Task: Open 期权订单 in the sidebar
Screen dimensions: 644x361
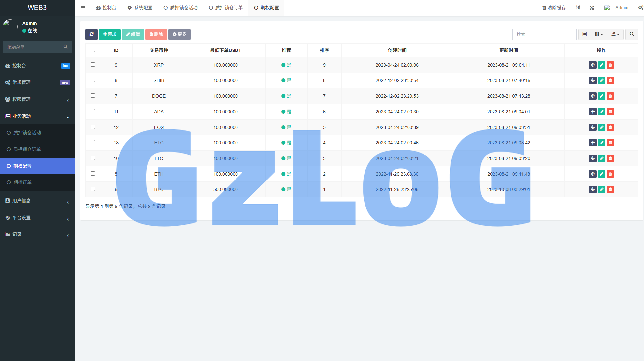Action: click(22, 182)
